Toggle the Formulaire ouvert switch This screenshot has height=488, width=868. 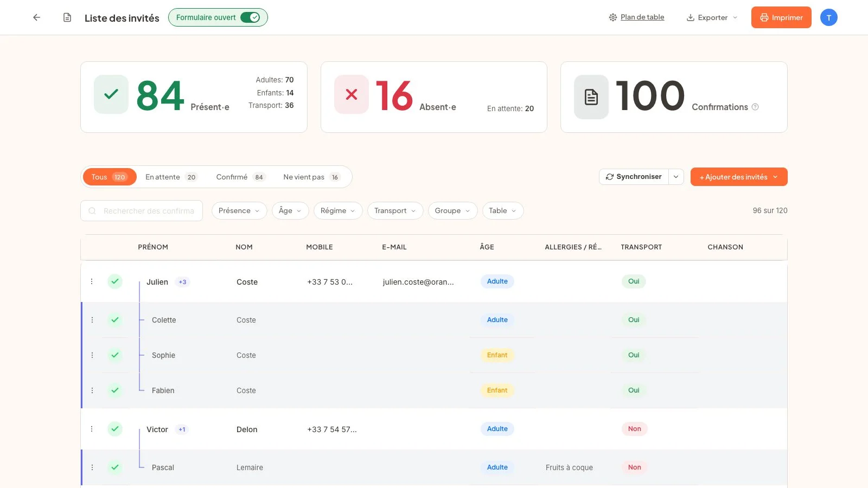point(251,17)
